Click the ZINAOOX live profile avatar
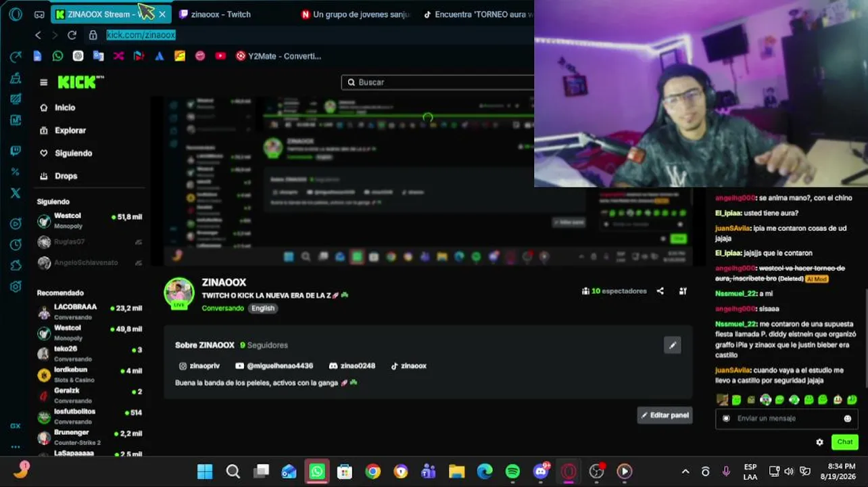 point(179,294)
